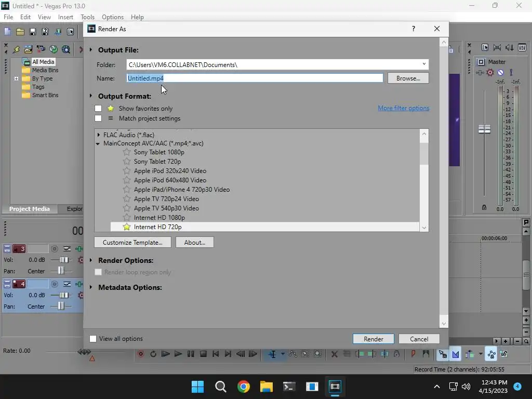Open Customize Template...
The height and width of the screenshot is (399, 532).
coord(132,242)
